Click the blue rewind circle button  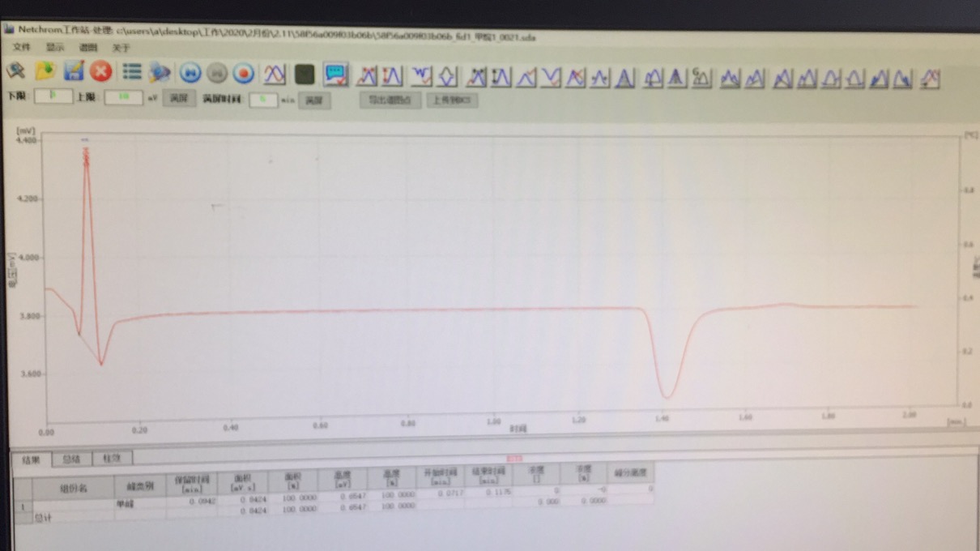190,74
